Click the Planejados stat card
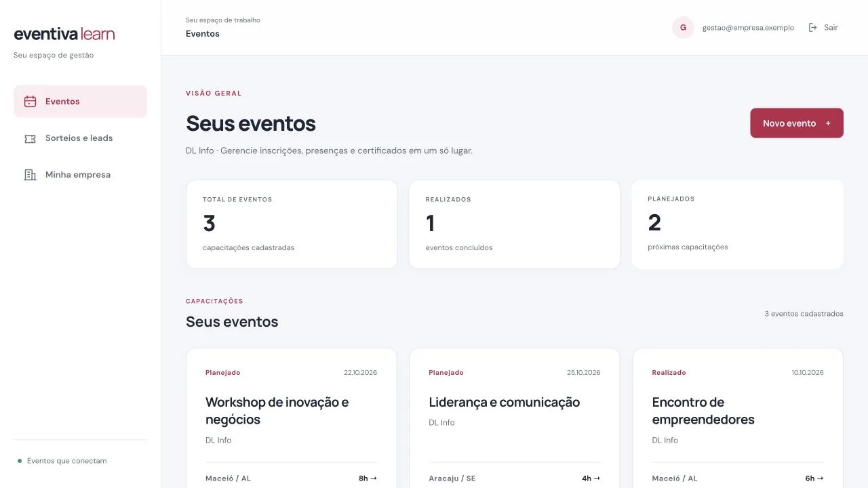Screen dimensions: 868x488 (x=738, y=224)
